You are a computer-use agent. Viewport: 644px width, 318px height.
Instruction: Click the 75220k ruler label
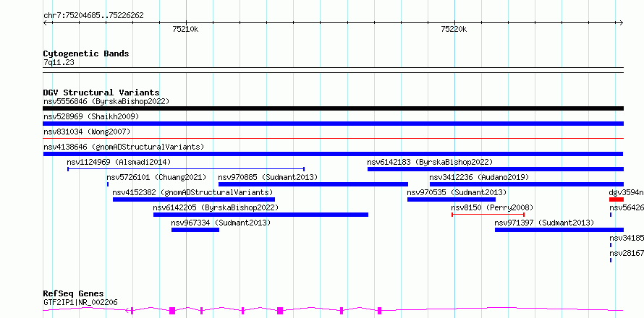point(454,29)
